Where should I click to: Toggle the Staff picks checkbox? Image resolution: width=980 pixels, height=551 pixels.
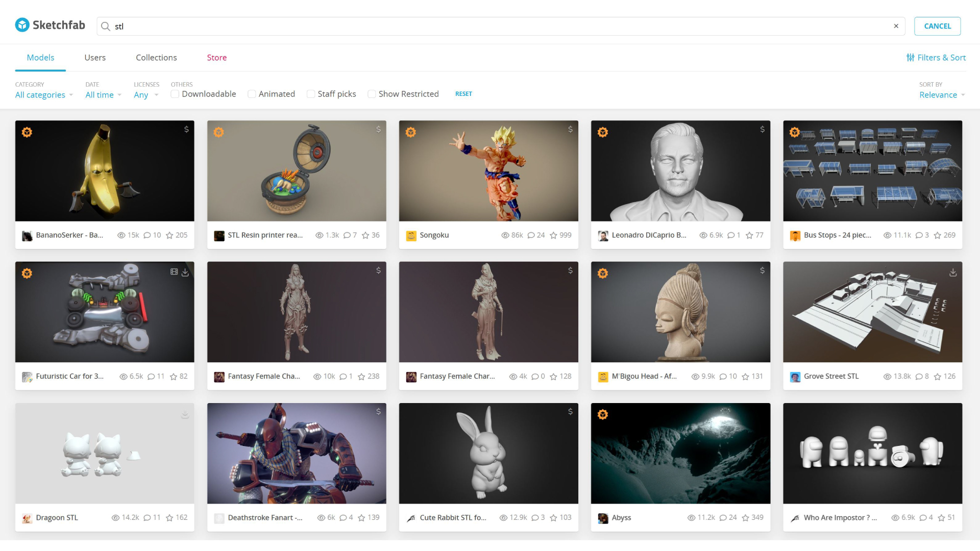click(x=310, y=94)
